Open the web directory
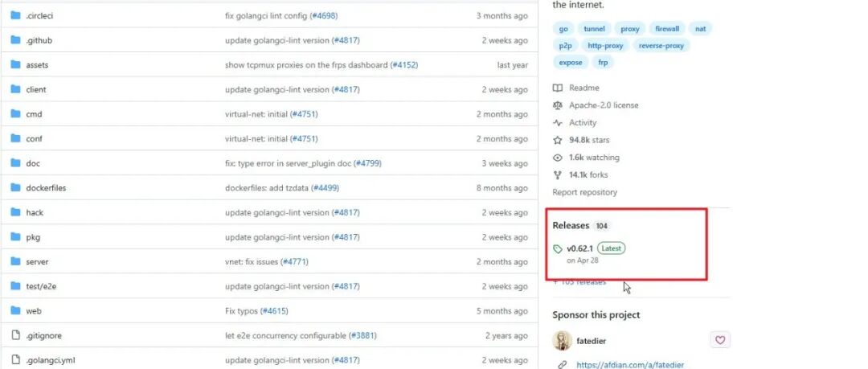 [33, 311]
